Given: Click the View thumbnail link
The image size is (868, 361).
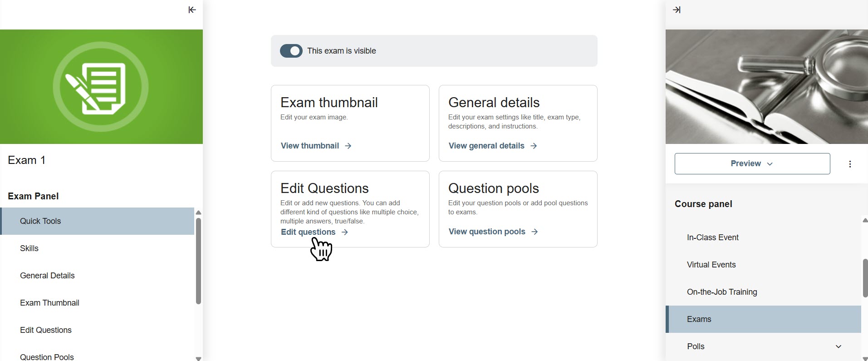Looking at the screenshot, I should point(310,146).
